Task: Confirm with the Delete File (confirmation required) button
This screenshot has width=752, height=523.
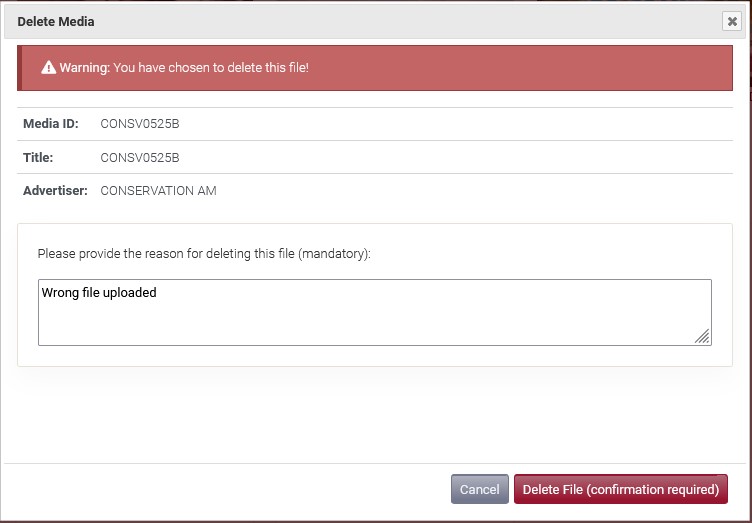Action: click(x=621, y=489)
